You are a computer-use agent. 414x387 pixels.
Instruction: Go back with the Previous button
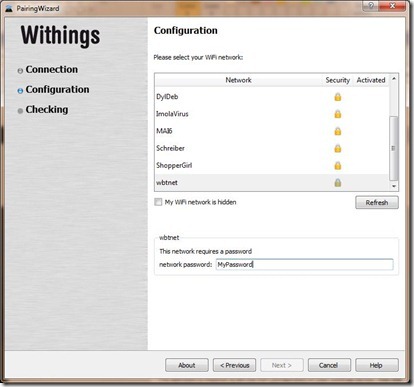(x=234, y=365)
